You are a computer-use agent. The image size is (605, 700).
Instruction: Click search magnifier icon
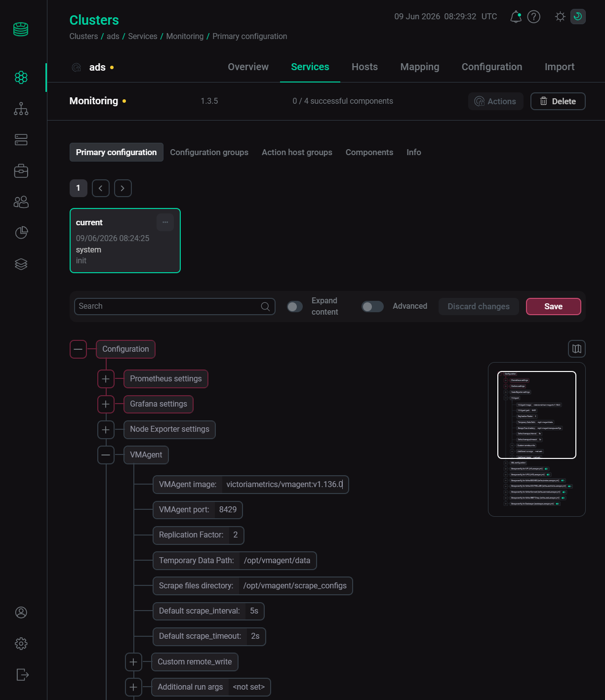(265, 306)
